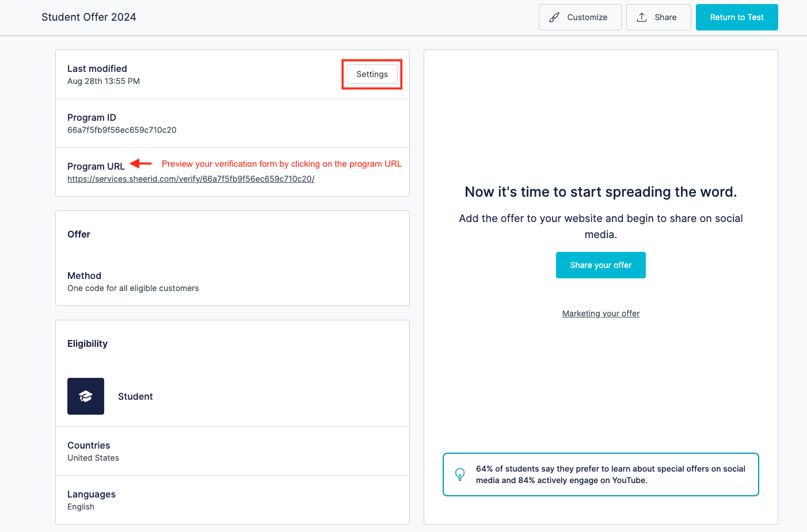
Task: Click the Last modified date text
Action: tap(104, 81)
